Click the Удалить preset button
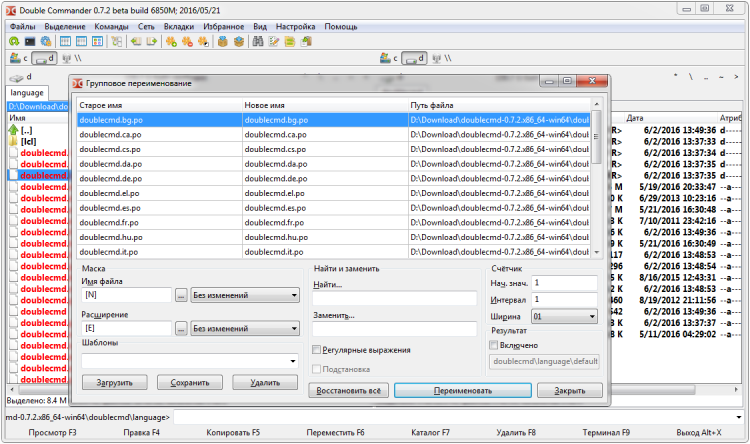This screenshot has width=750, height=444. coord(265,382)
